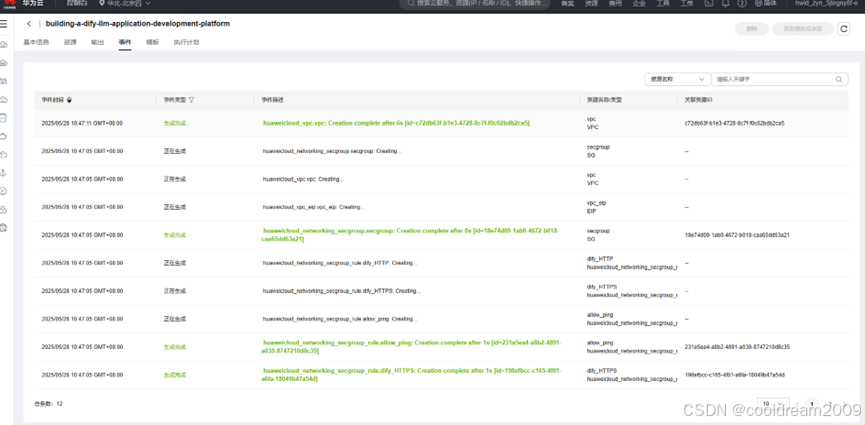The width and height of the screenshot is (865, 425).
Task: Click the 资源名称/类型 column header
Action: click(605, 100)
